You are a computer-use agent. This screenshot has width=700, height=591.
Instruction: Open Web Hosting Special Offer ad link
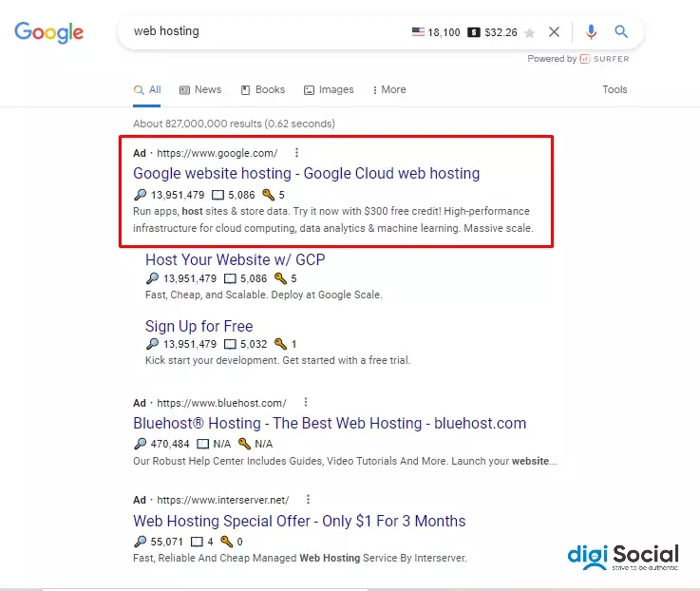click(299, 521)
